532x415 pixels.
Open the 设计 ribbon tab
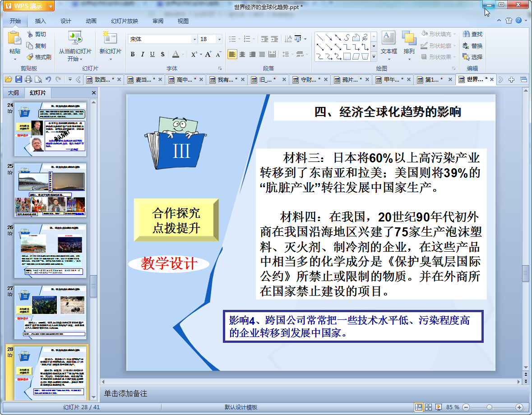tap(66, 21)
